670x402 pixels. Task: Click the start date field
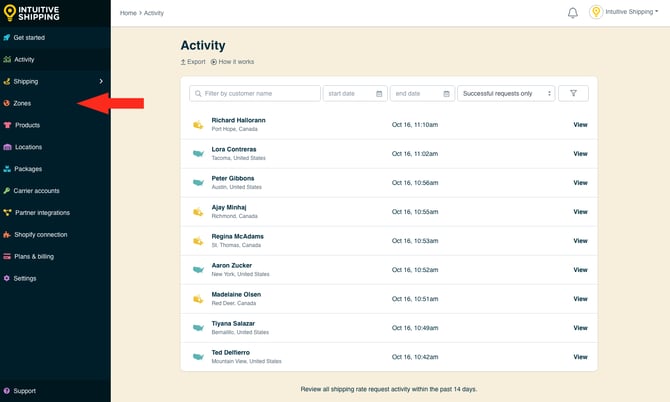355,93
